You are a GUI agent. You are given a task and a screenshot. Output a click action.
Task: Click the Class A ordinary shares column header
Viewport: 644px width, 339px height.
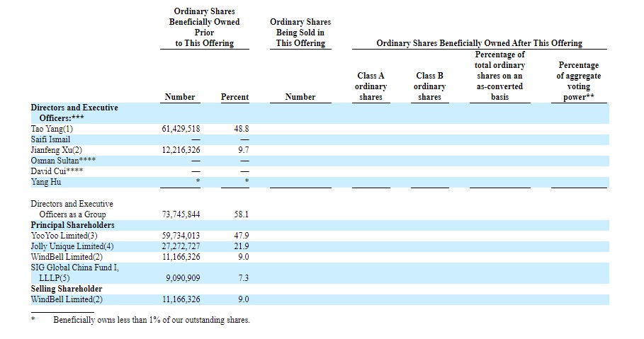[371, 86]
